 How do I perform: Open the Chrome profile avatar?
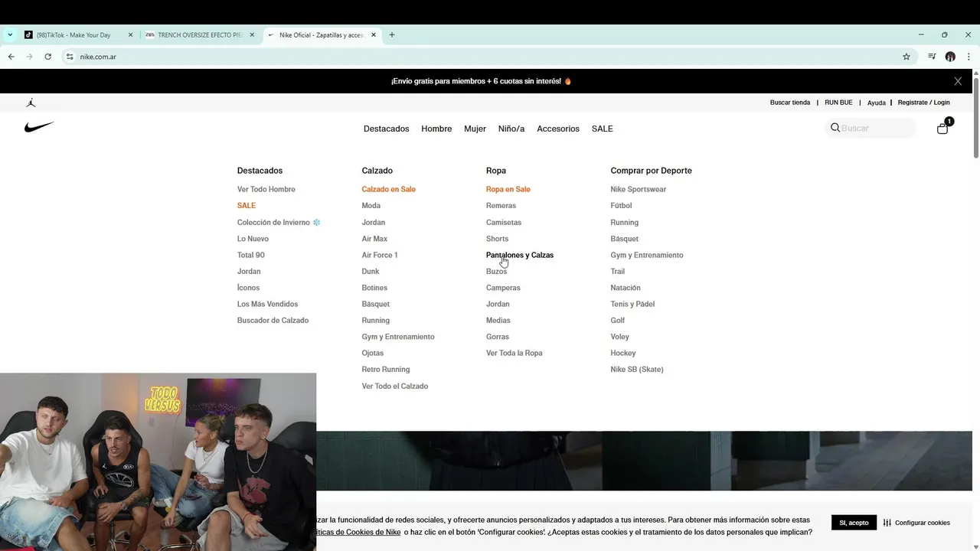950,57
